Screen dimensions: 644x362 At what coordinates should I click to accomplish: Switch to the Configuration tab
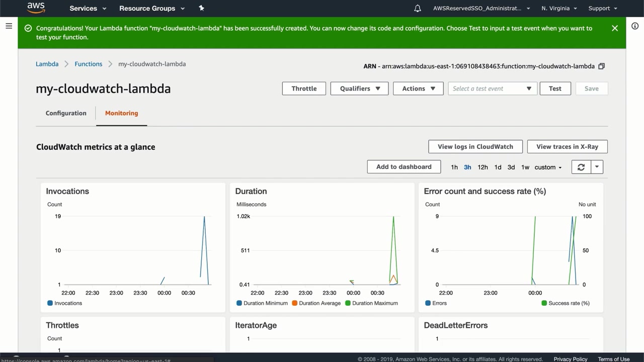(66, 113)
